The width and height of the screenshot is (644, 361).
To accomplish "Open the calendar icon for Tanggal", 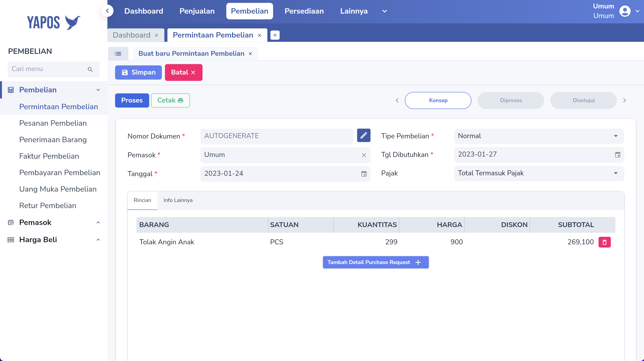I will tap(364, 174).
